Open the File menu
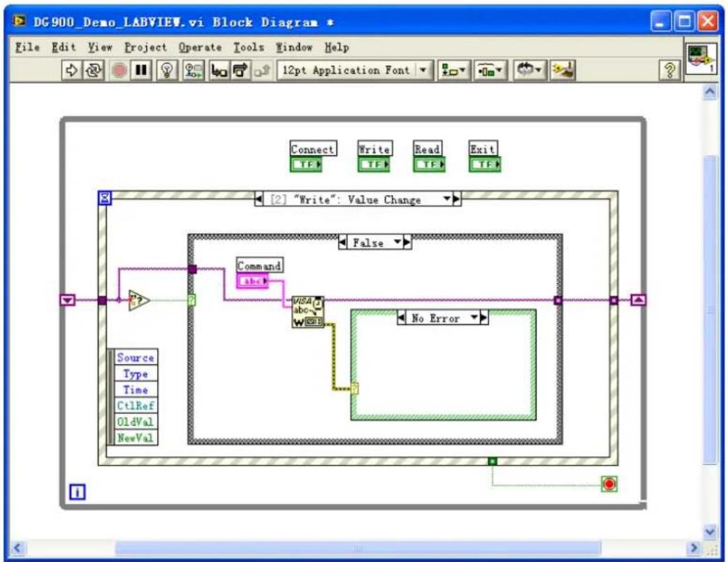Image resolution: width=728 pixels, height=562 pixels. pos(27,48)
